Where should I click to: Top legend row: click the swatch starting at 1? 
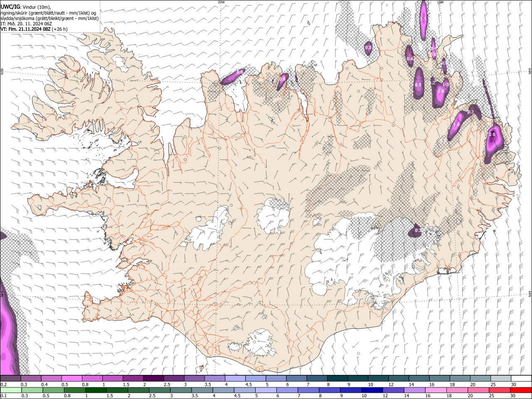(x=113, y=378)
